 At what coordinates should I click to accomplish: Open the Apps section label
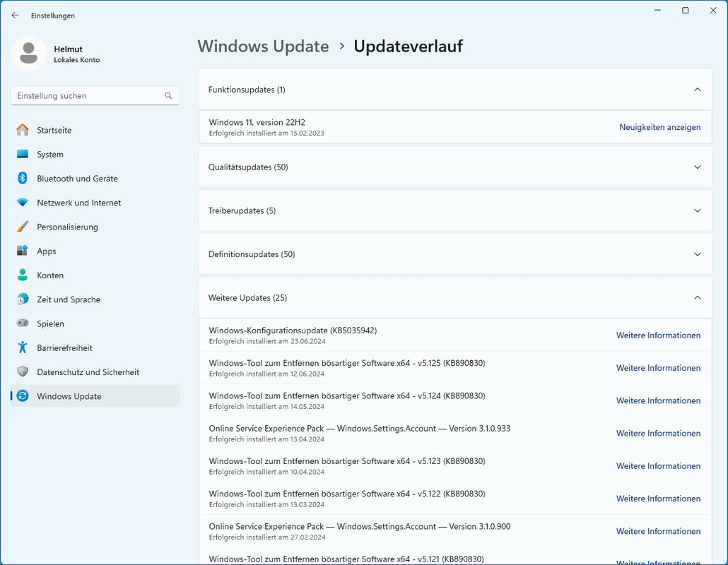(47, 251)
